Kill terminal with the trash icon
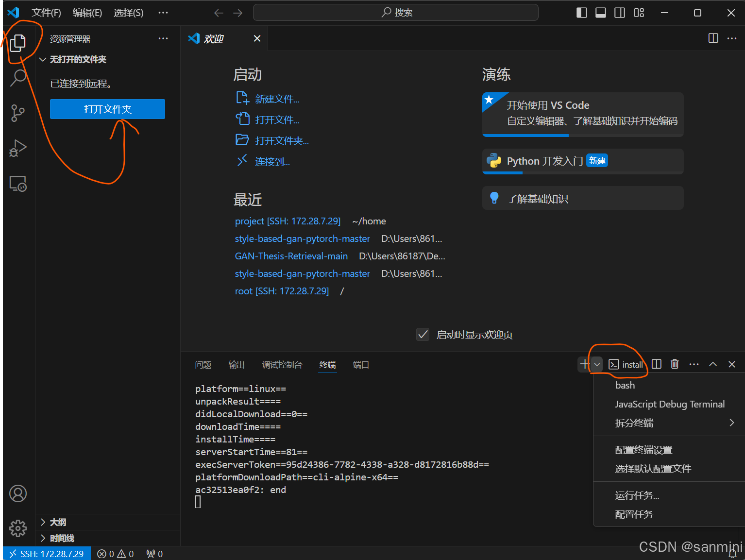The height and width of the screenshot is (560, 745). coord(675,364)
